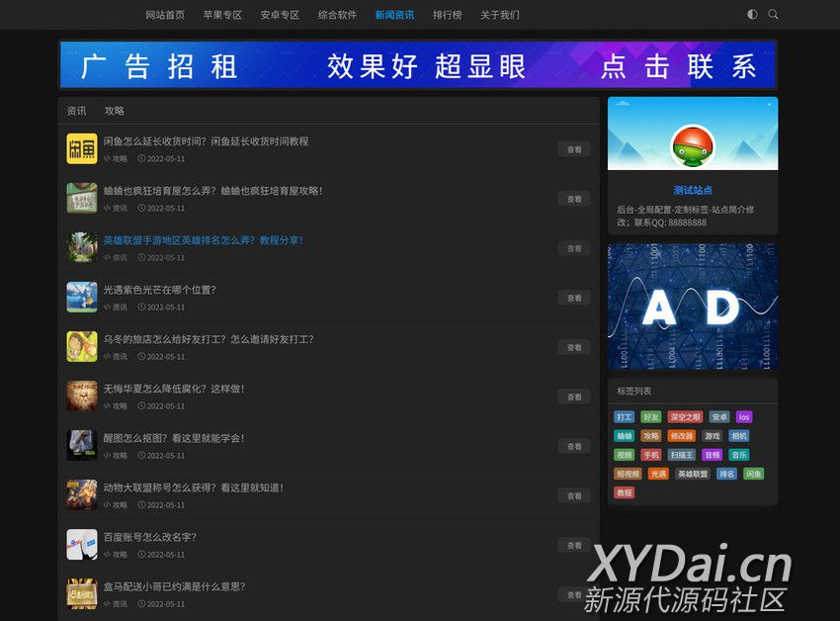Screen dimensions: 840x621
Task: Click the orange 光遇 tag swatch
Action: [658, 474]
